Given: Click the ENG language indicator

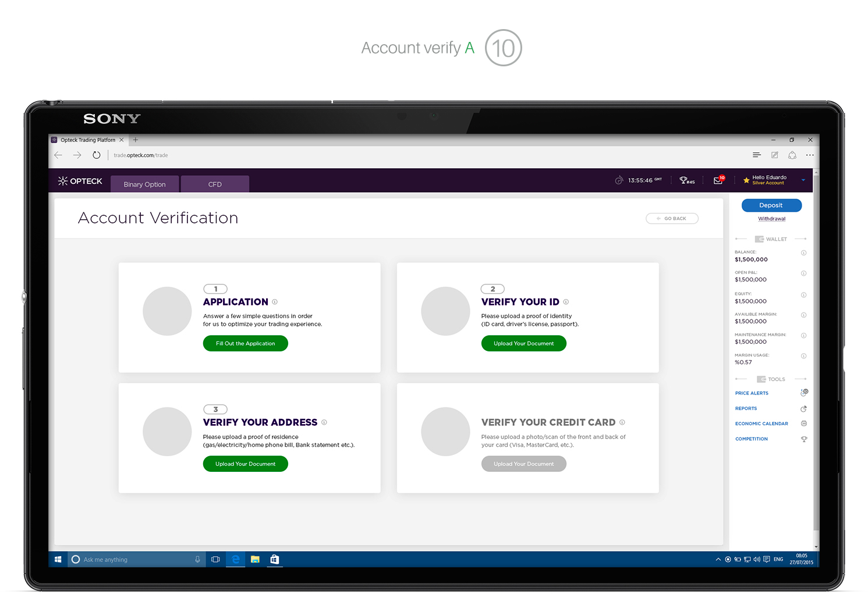Looking at the screenshot, I should pos(778,559).
